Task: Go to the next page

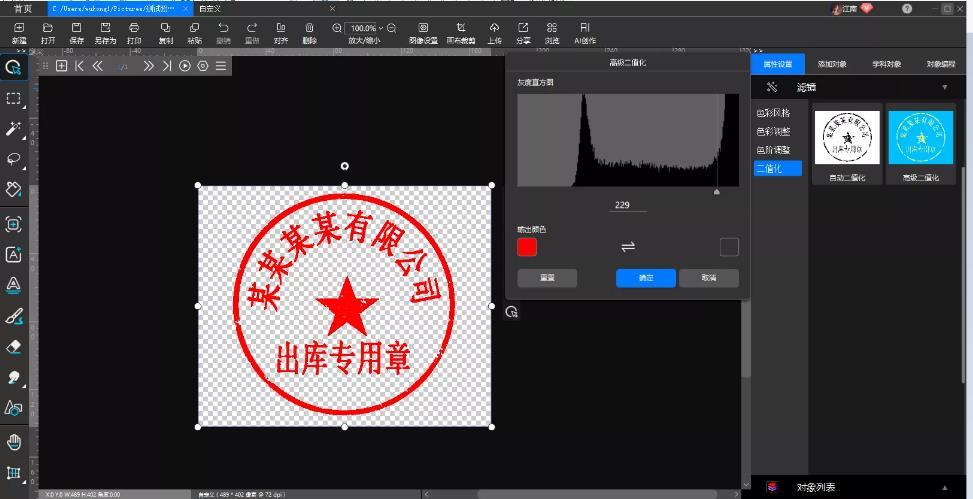Action: pos(148,66)
